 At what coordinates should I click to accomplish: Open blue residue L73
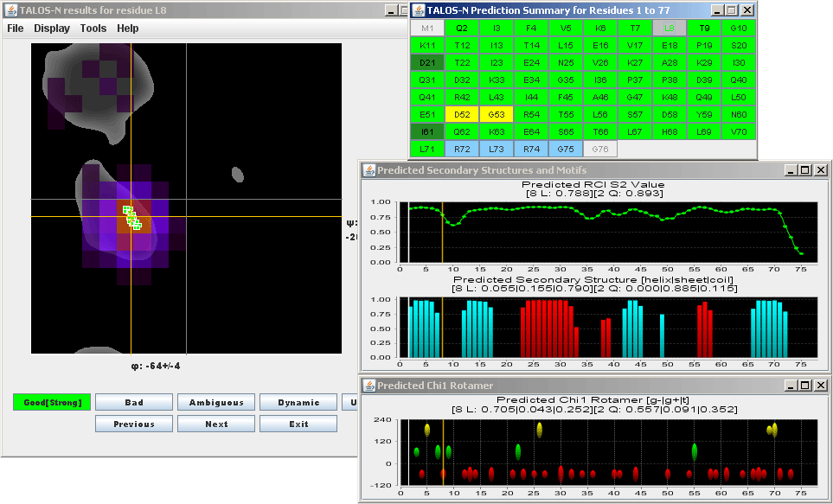tap(497, 150)
